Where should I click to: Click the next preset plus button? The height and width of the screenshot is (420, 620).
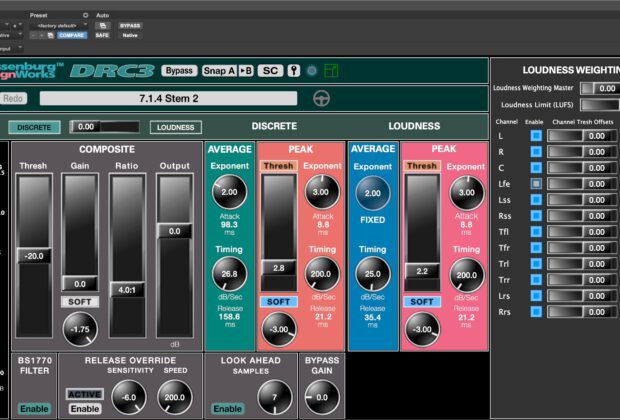click(x=42, y=35)
